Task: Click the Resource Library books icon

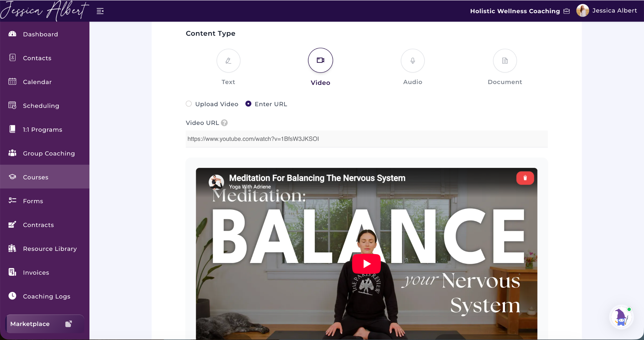Action: click(12, 249)
